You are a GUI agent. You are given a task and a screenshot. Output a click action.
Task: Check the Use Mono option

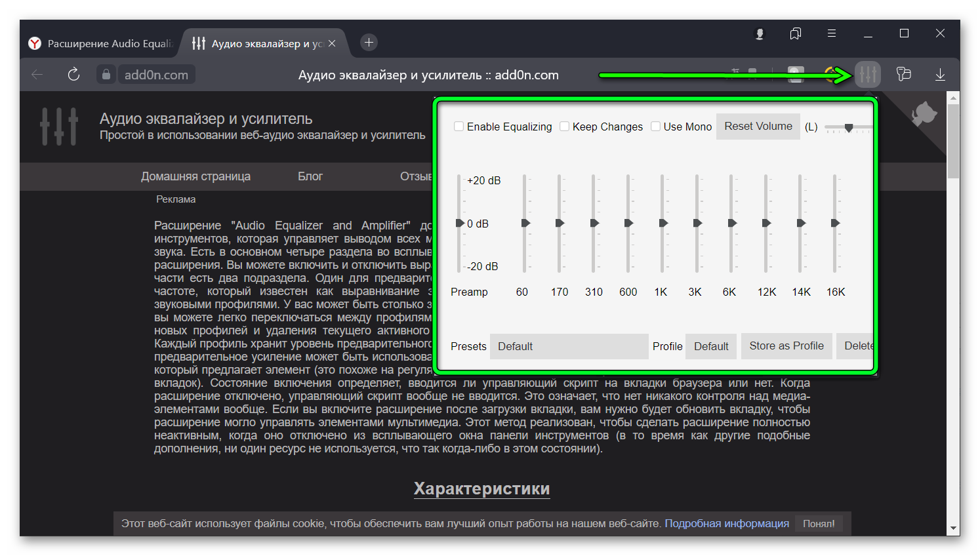pyautogui.click(x=655, y=127)
